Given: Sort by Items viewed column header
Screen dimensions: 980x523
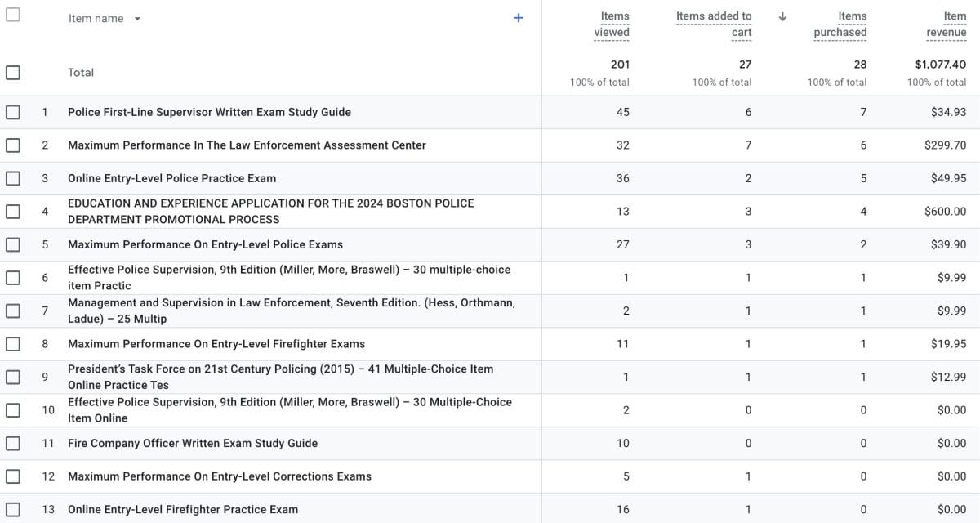Looking at the screenshot, I should click(x=612, y=25).
